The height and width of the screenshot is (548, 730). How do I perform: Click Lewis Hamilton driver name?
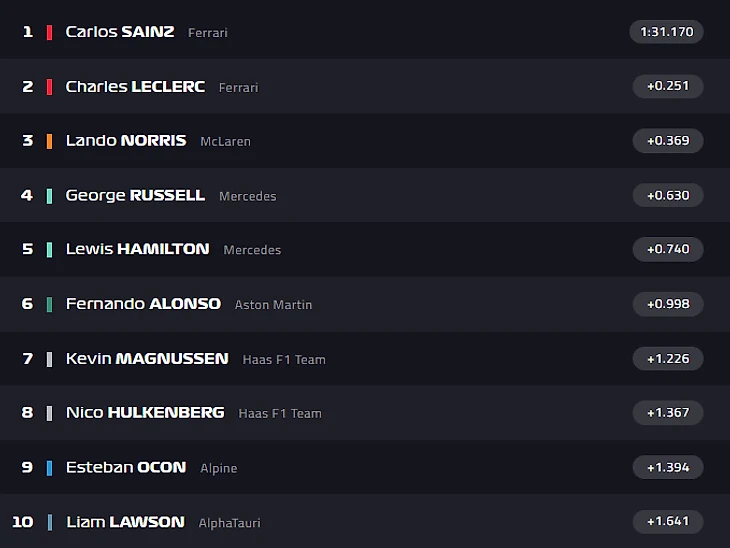137,249
